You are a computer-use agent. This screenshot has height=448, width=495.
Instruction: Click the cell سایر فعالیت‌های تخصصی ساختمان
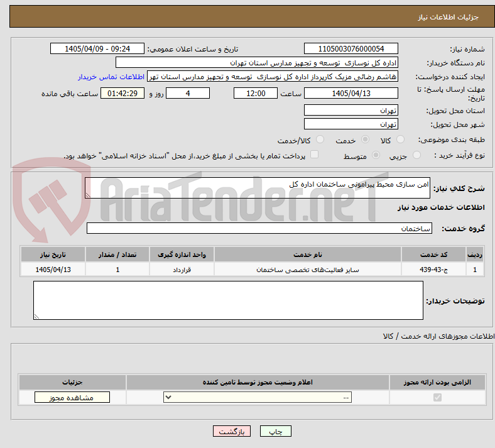point(308,270)
